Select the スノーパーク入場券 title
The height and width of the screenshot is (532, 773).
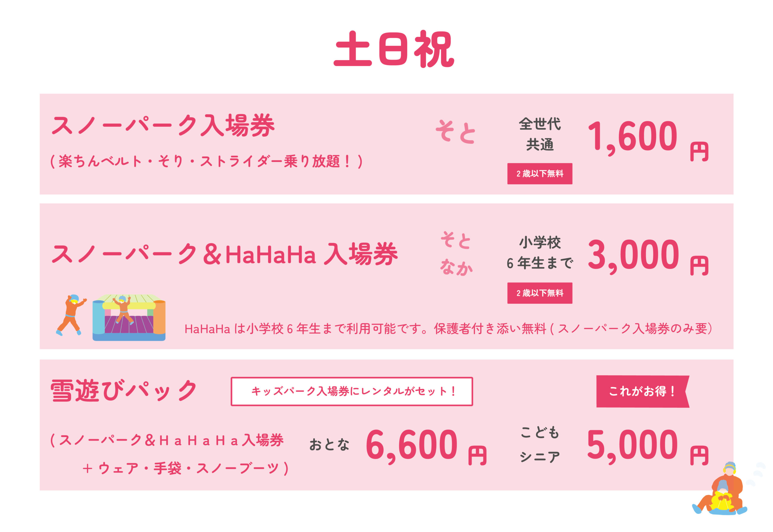click(x=163, y=126)
